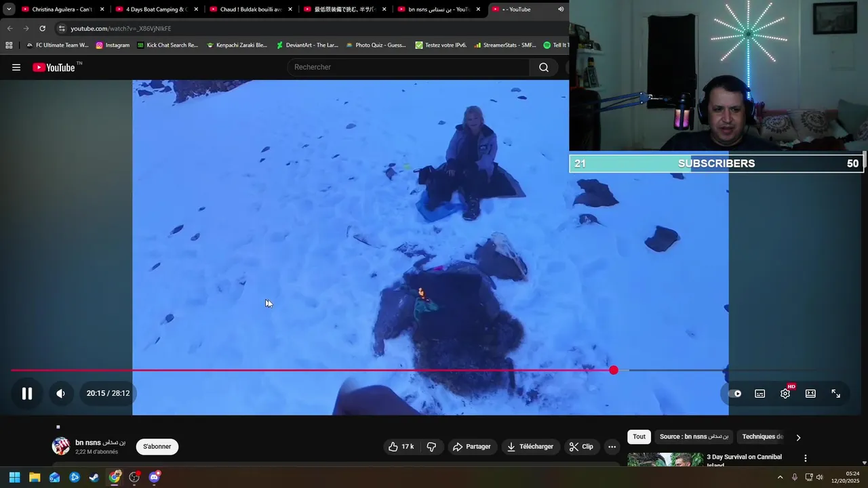Open Steam from the taskbar

click(x=94, y=477)
